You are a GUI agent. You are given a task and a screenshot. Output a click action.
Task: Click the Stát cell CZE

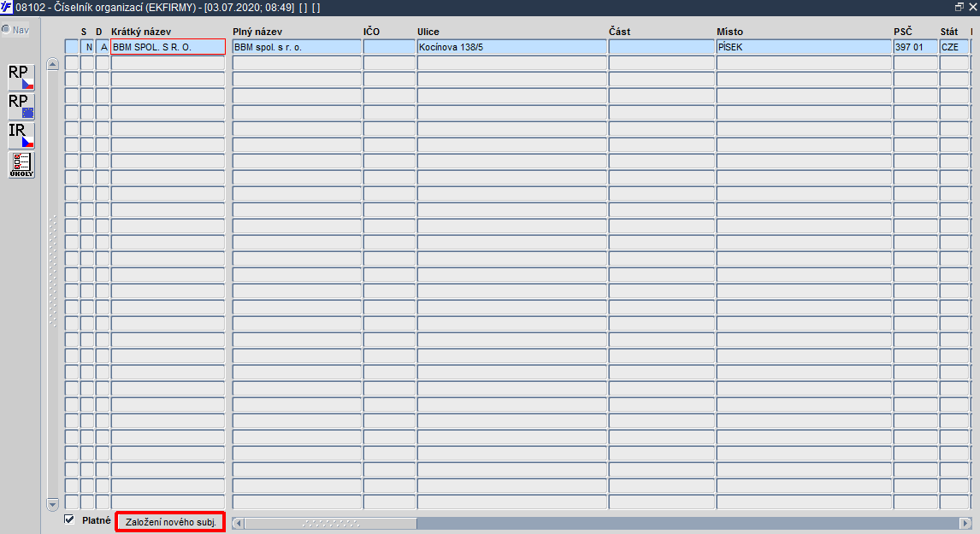click(954, 47)
